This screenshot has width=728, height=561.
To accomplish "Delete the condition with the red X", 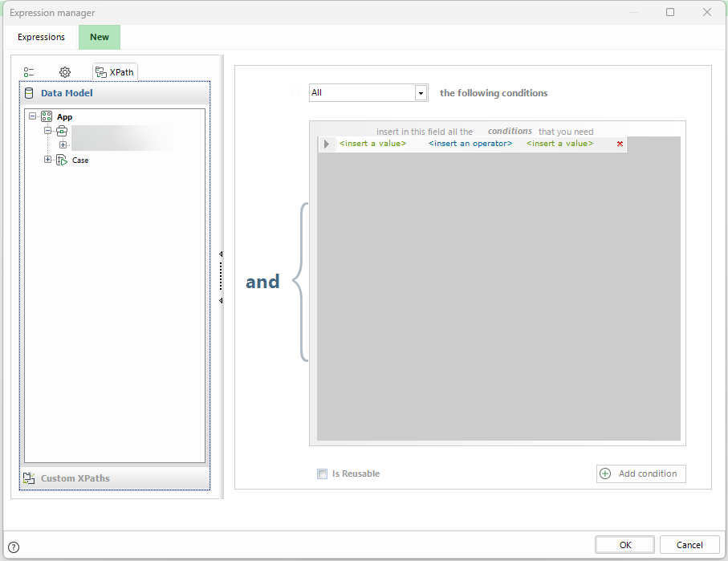I will (620, 144).
